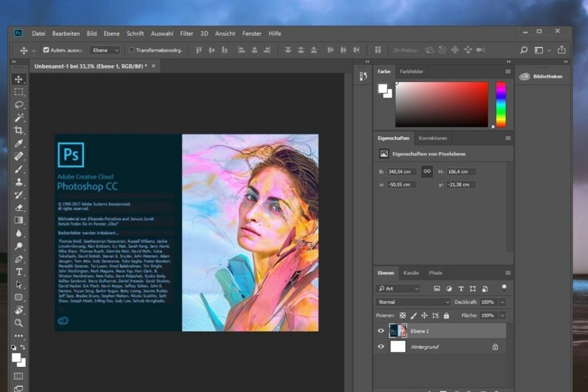Select the Eraser tool
588x392 pixels.
pyautogui.click(x=18, y=208)
